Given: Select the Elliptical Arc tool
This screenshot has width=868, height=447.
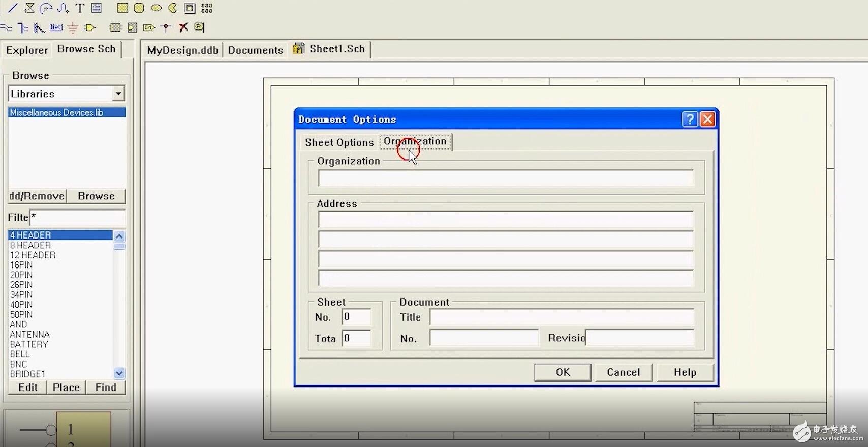Looking at the screenshot, I should click(x=46, y=8).
